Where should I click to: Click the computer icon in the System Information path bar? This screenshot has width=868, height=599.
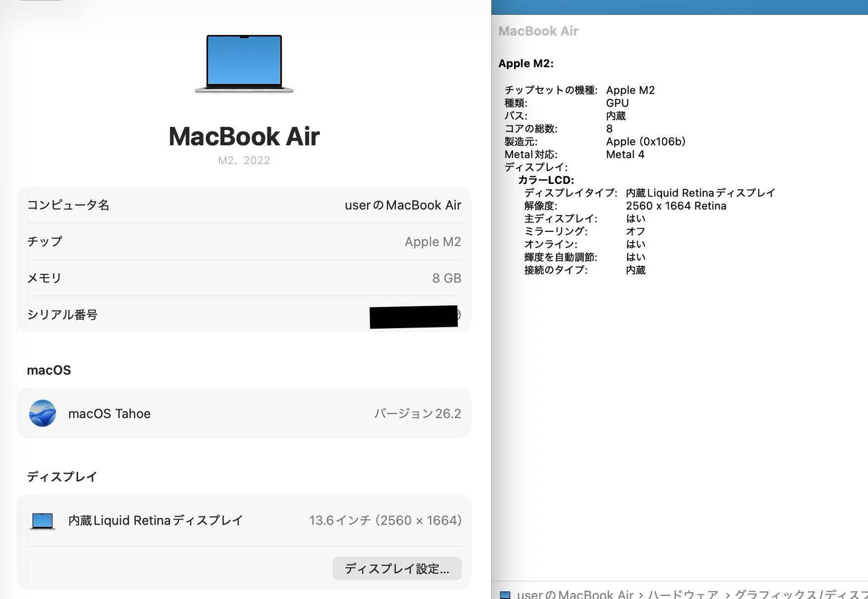click(x=506, y=595)
